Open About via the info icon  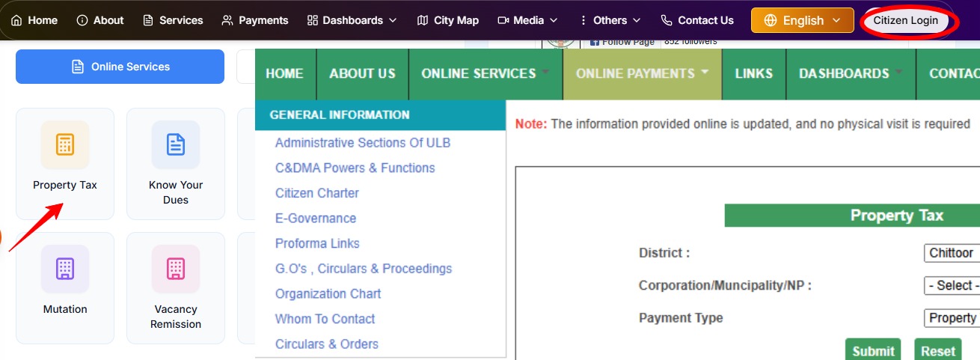pos(82,20)
